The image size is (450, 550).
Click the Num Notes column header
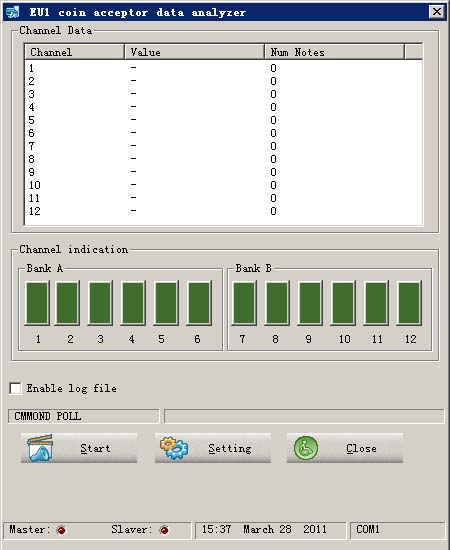pos(334,52)
